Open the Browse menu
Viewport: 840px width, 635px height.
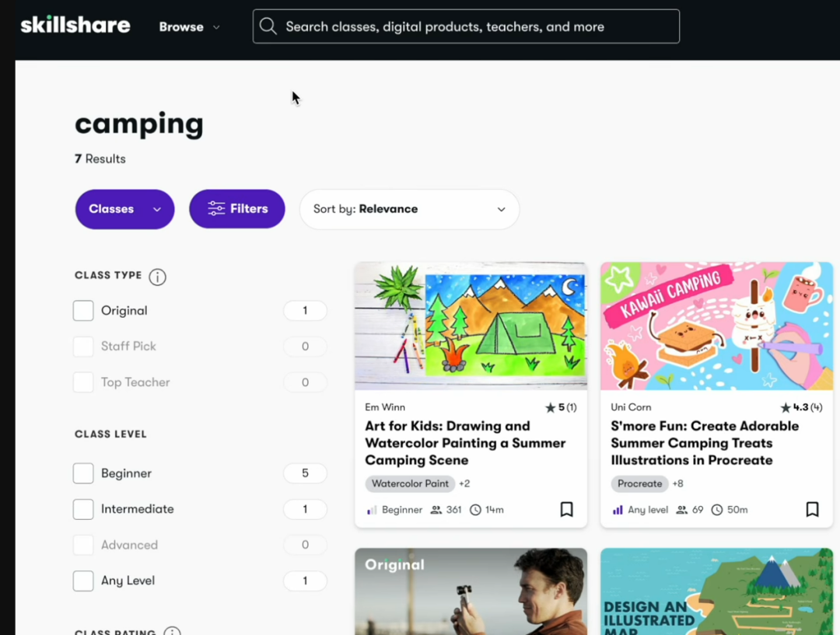coord(189,26)
